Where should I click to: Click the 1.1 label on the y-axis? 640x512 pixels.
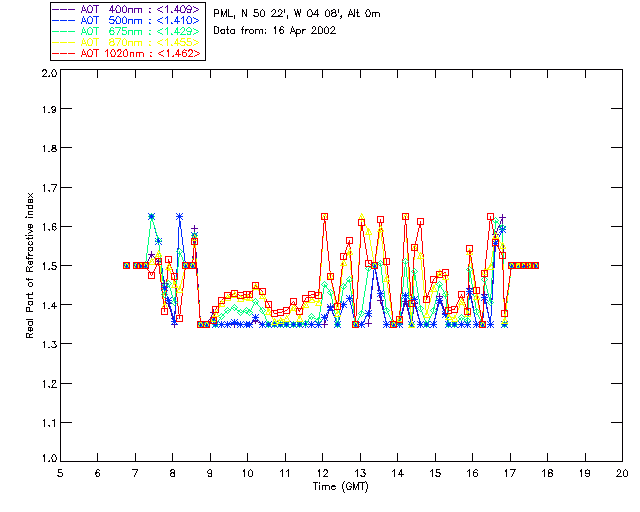(x=49, y=423)
